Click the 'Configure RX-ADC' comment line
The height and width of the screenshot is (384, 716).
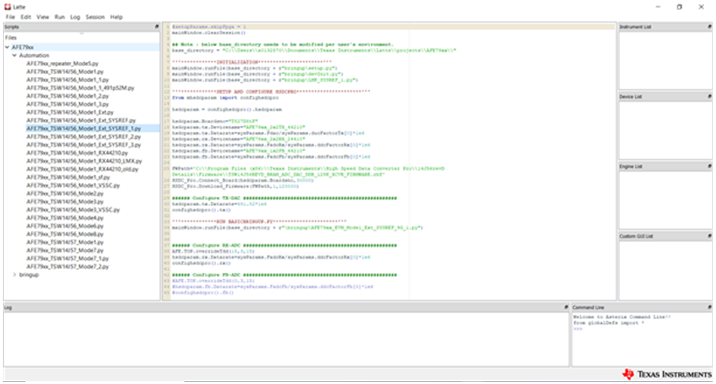[x=284, y=245]
